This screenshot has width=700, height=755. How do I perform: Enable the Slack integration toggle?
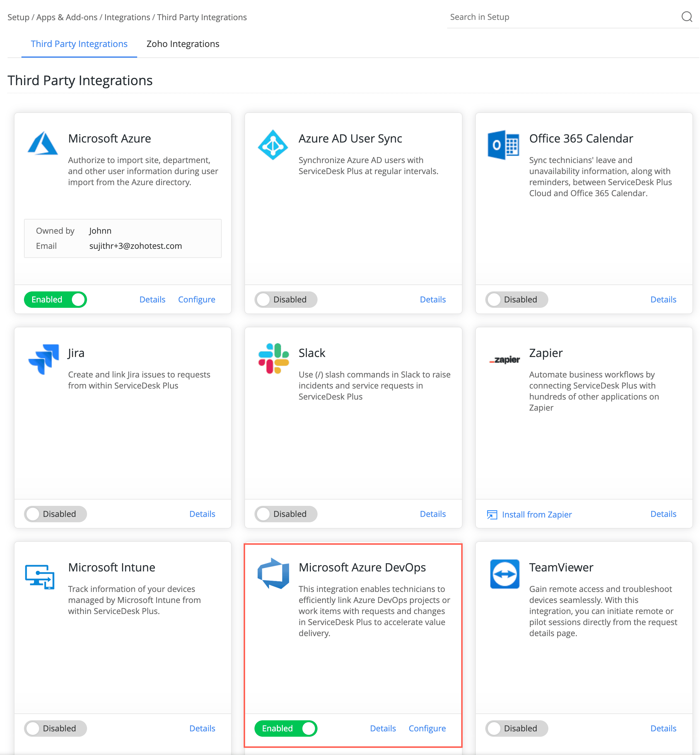[x=286, y=514]
